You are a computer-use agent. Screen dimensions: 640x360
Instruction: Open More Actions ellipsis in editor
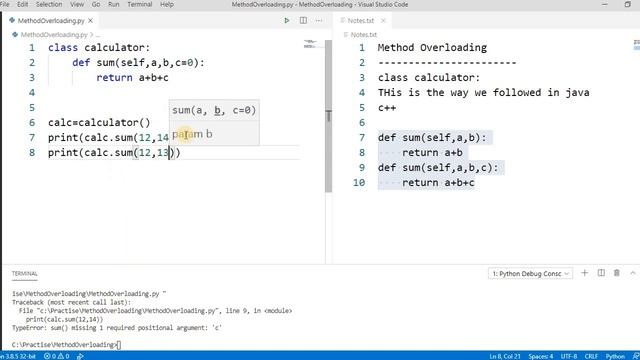[x=319, y=20]
